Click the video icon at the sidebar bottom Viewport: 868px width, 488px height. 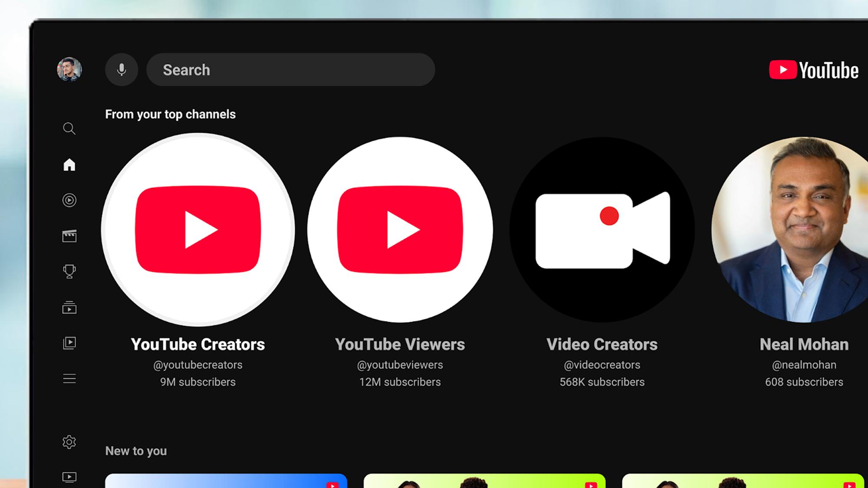point(69,477)
